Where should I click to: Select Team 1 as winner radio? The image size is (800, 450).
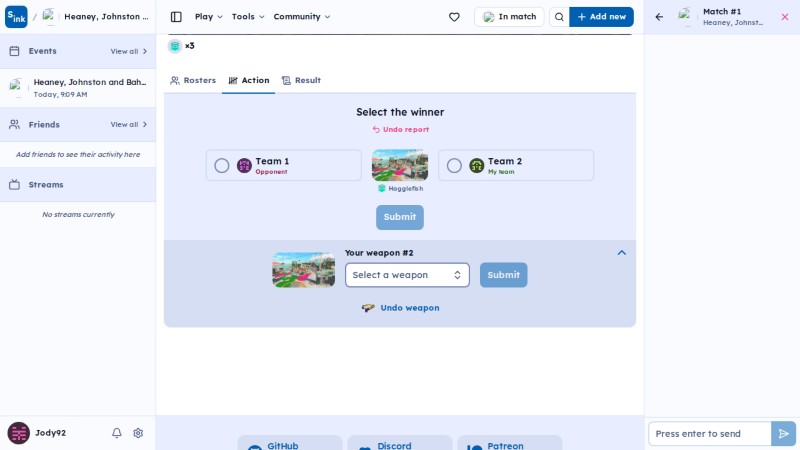click(221, 165)
